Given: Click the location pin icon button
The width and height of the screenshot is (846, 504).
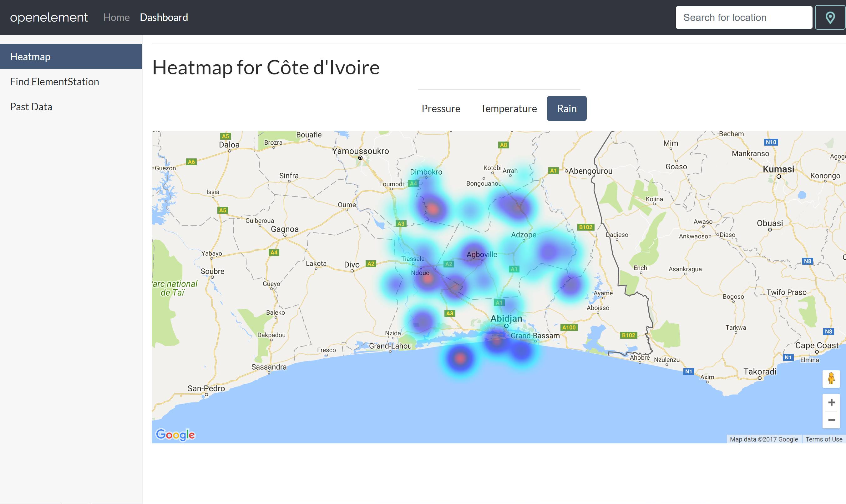Looking at the screenshot, I should (x=830, y=18).
